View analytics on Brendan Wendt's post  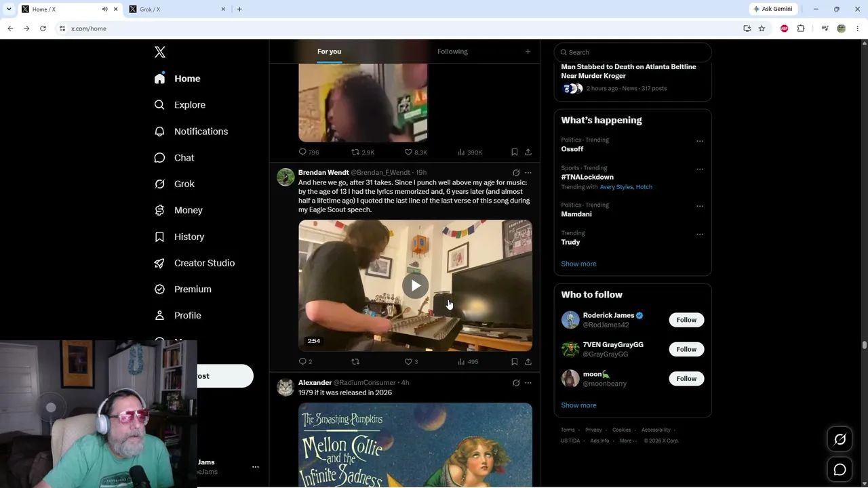click(x=461, y=362)
